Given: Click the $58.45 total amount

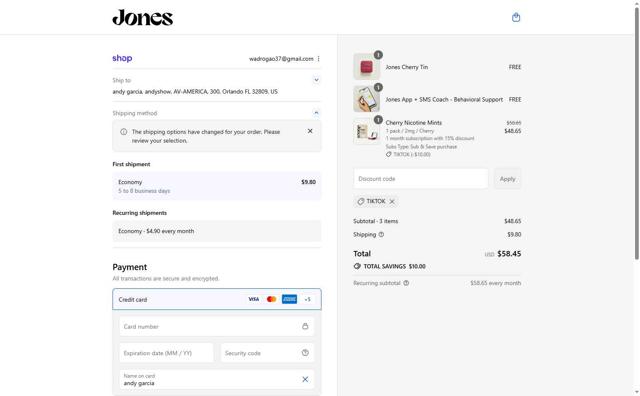Looking at the screenshot, I should click(x=509, y=254).
